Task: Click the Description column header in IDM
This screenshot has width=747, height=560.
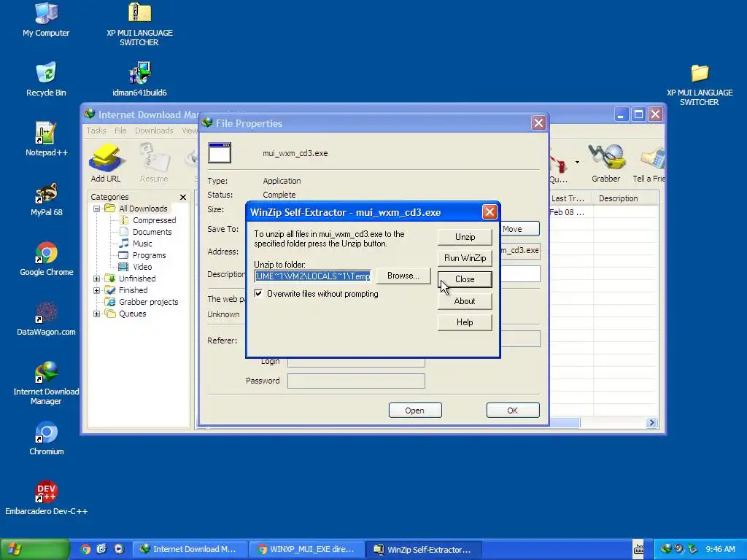Action: [x=625, y=198]
